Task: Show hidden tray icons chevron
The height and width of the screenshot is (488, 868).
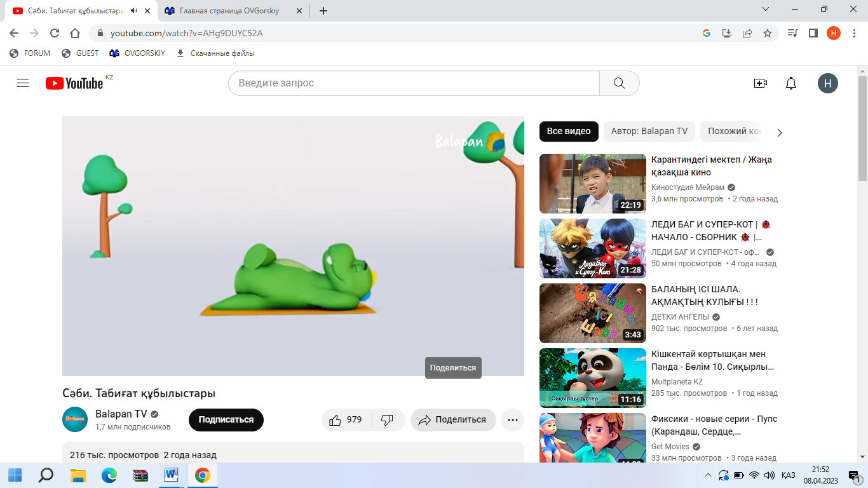Action: click(x=709, y=475)
